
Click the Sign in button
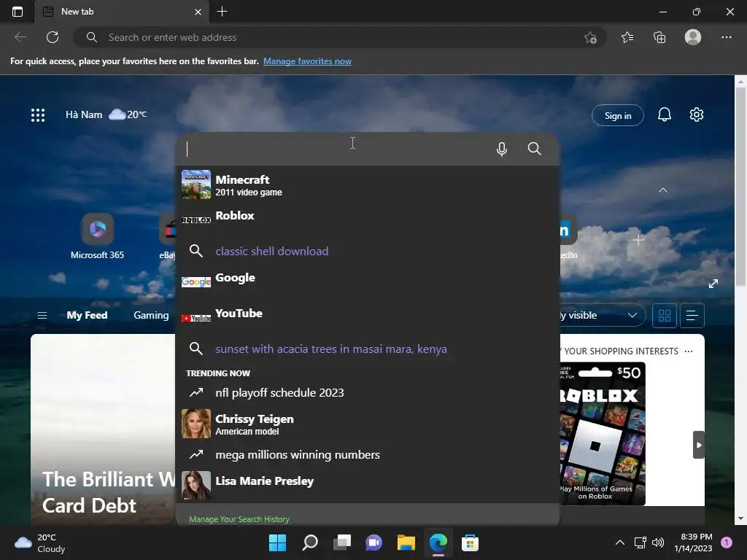(x=617, y=115)
